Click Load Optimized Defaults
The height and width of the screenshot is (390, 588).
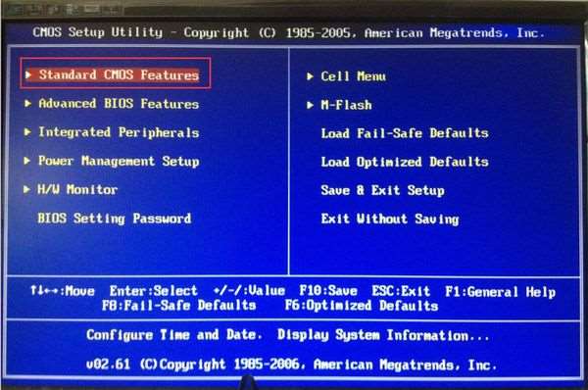click(x=405, y=162)
